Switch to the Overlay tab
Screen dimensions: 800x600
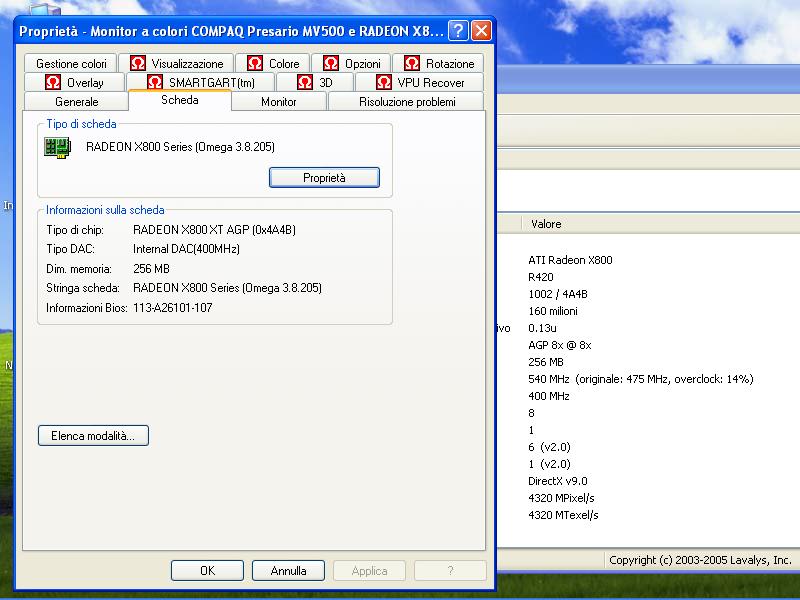point(74,83)
